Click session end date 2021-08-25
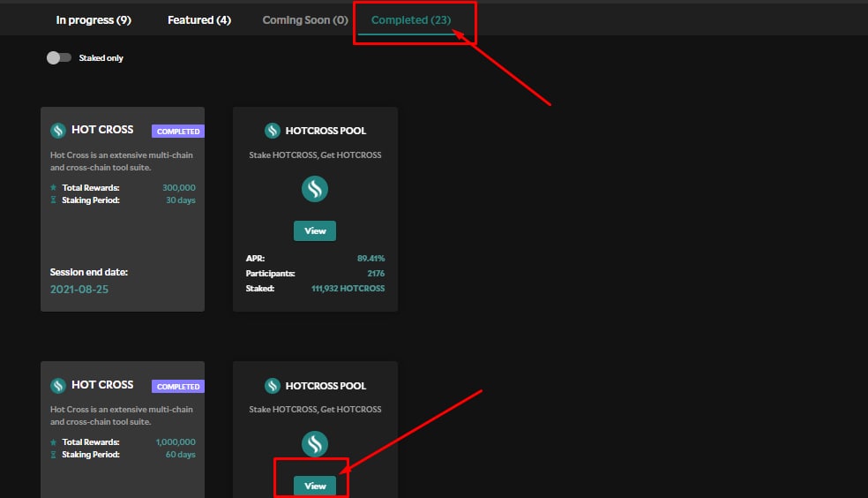Screen dimensions: 868x498 pos(79,289)
